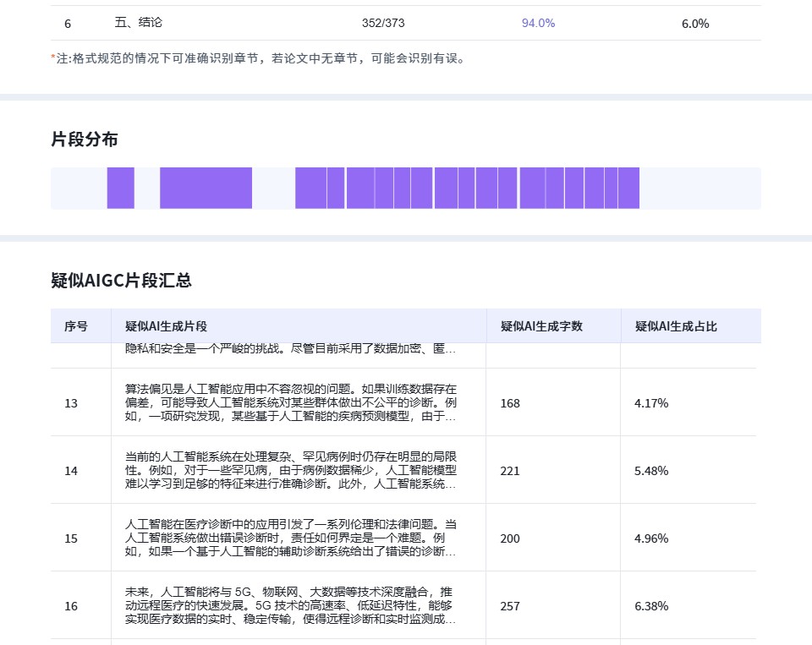This screenshot has height=645, width=812.
Task: Click the 疑似AIGC片段汇总 section heading
Action: pos(121,281)
